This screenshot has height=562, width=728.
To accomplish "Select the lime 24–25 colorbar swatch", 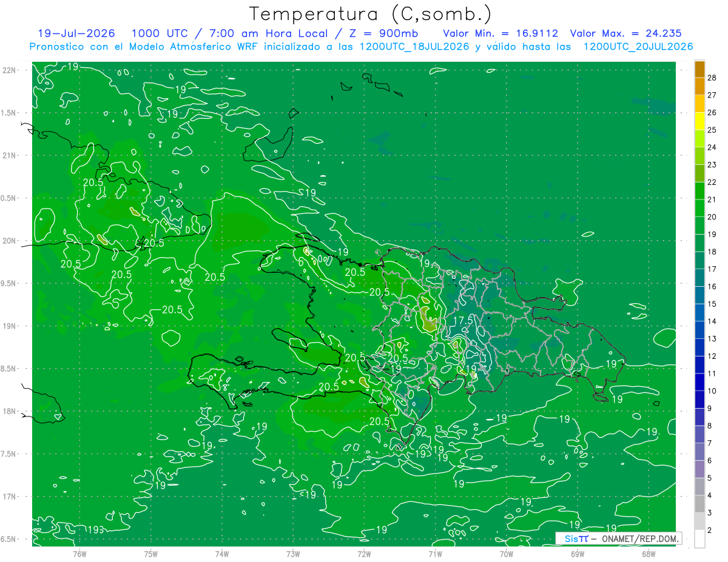I will tap(699, 138).
